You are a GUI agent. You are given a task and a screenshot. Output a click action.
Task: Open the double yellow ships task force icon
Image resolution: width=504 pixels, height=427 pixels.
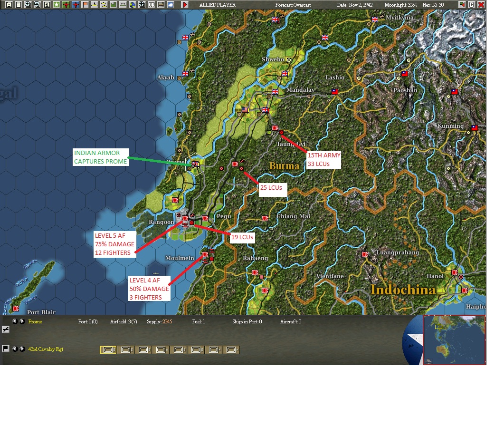(x=104, y=4)
